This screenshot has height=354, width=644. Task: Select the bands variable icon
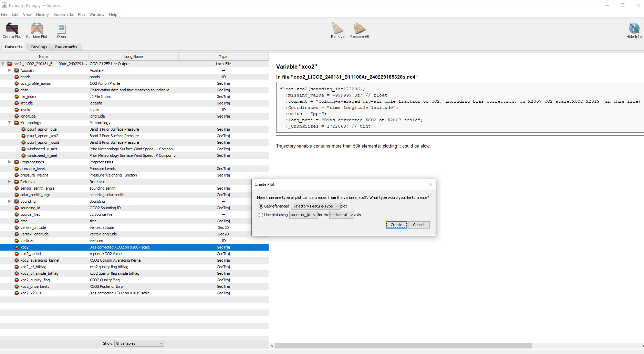(x=17, y=77)
